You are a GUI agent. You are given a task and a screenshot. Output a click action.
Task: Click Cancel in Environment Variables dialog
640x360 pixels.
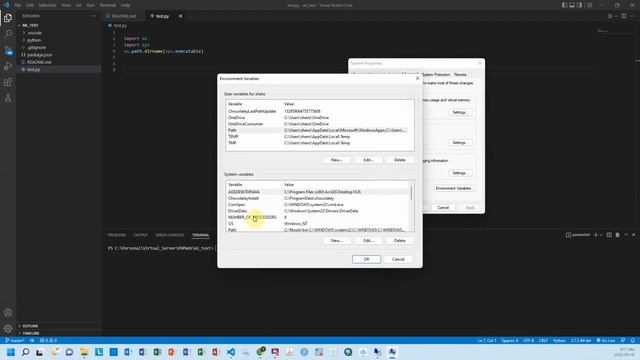398,259
